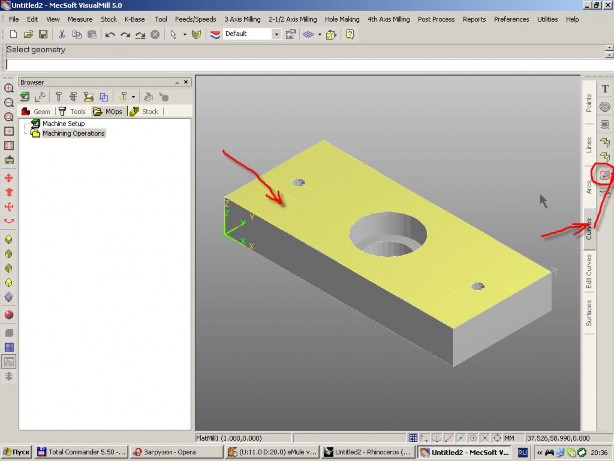The height and width of the screenshot is (461, 614).
Task: Switch to the Tools browser tab
Action: coord(72,112)
